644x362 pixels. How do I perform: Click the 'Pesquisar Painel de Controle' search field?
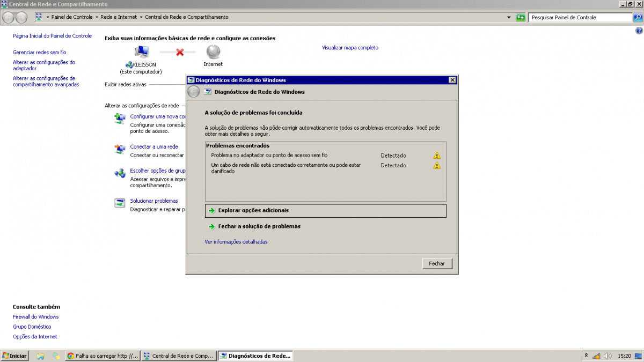pos(581,17)
